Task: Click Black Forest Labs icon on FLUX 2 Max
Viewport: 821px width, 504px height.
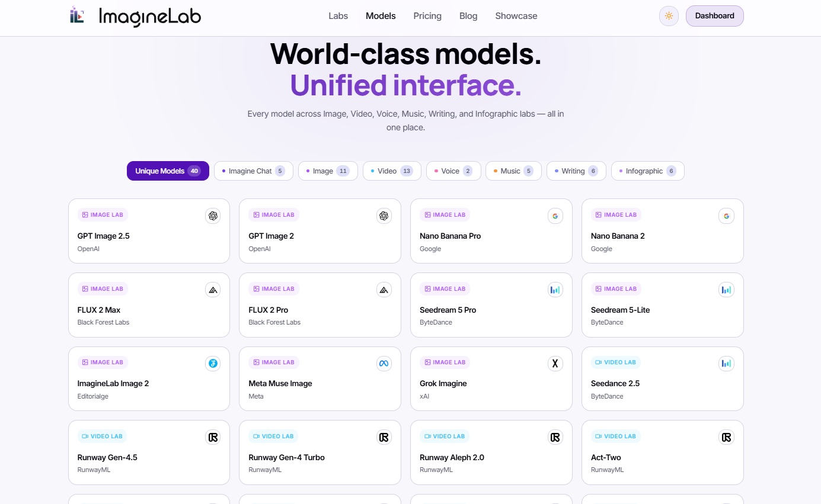Action: (x=213, y=290)
